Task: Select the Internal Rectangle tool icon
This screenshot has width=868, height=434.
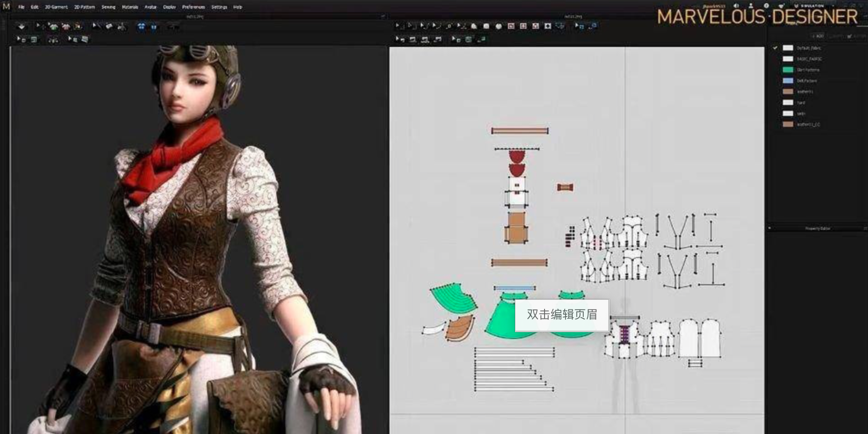Action: [523, 26]
